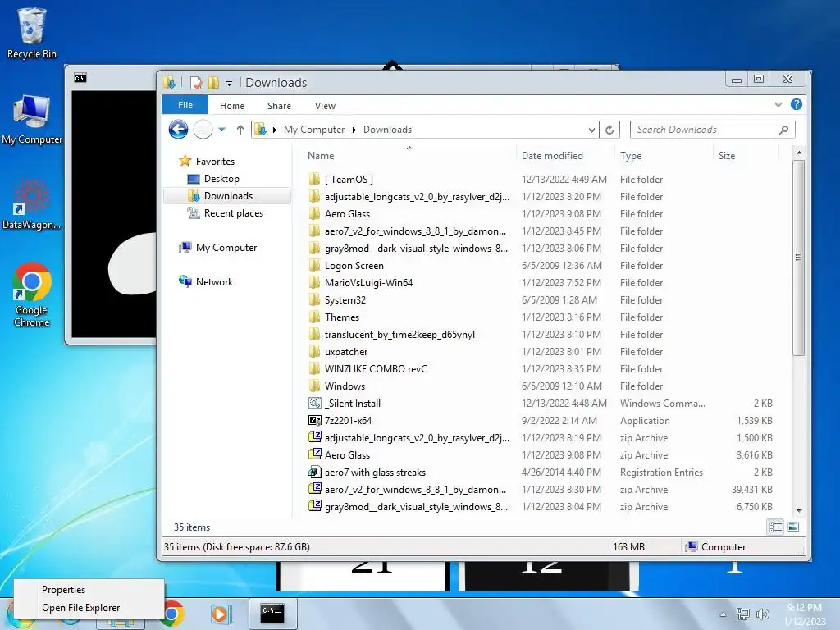Screen dimensions: 840x630
Task: Sort by Type column header
Action: click(631, 156)
